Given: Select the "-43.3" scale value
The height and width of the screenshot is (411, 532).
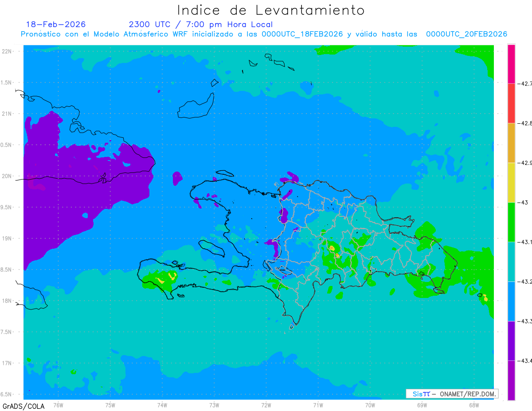Looking at the screenshot, I should tap(524, 321).
